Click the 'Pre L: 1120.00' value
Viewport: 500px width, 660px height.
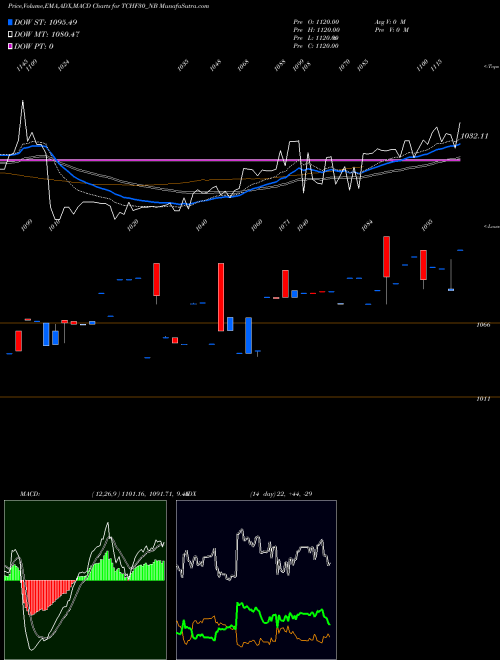316,38
